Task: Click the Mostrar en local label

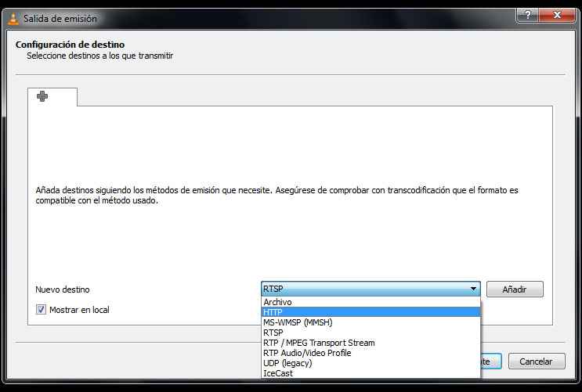Action: coord(79,310)
